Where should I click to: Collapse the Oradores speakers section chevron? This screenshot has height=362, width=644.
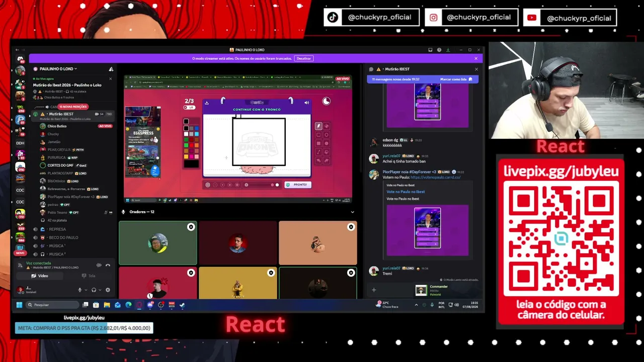coord(352,212)
